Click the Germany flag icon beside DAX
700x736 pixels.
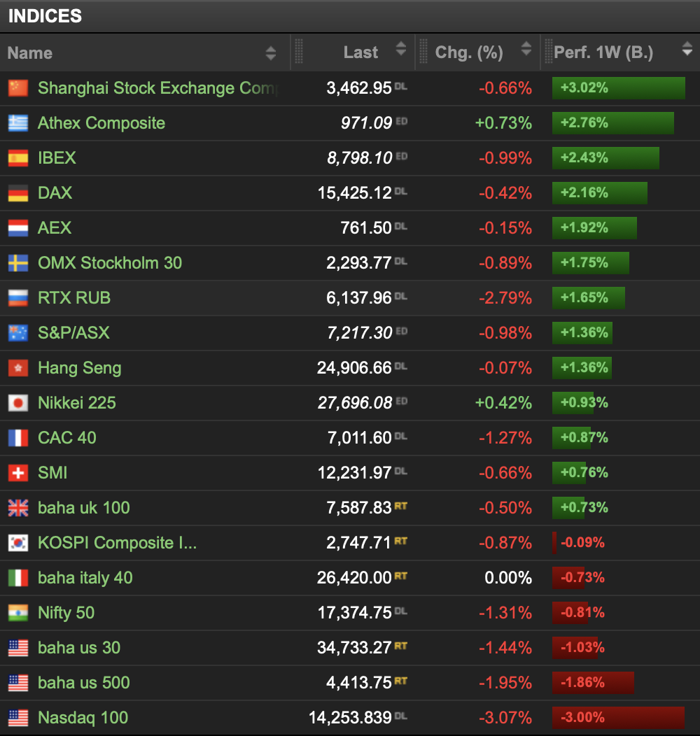18,193
